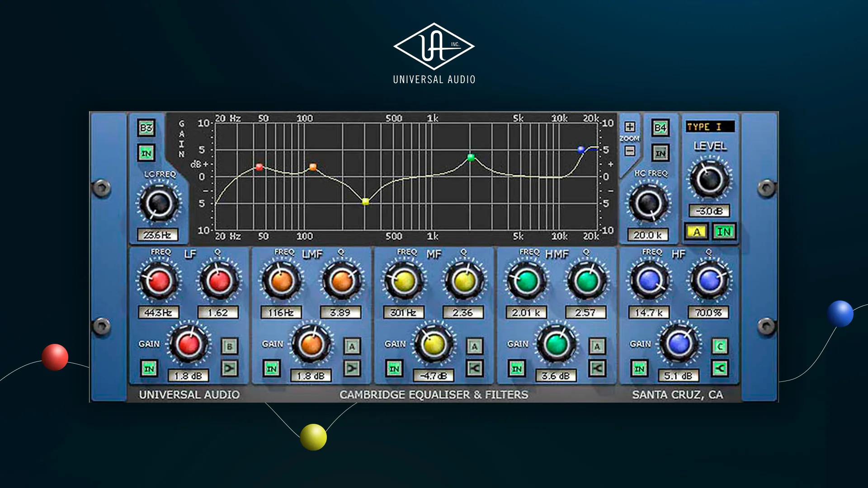Viewport: 868px width, 488px height.
Task: Click the LF band red Q knob
Action: pos(219,281)
